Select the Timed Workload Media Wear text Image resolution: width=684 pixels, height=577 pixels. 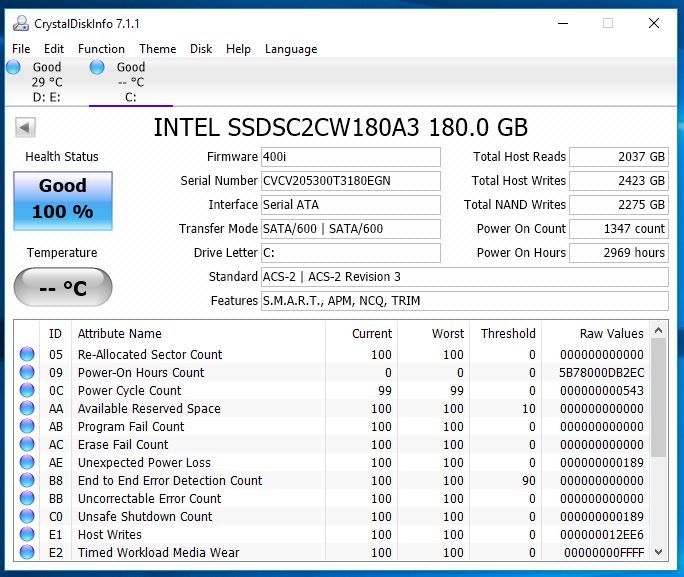coord(159,553)
